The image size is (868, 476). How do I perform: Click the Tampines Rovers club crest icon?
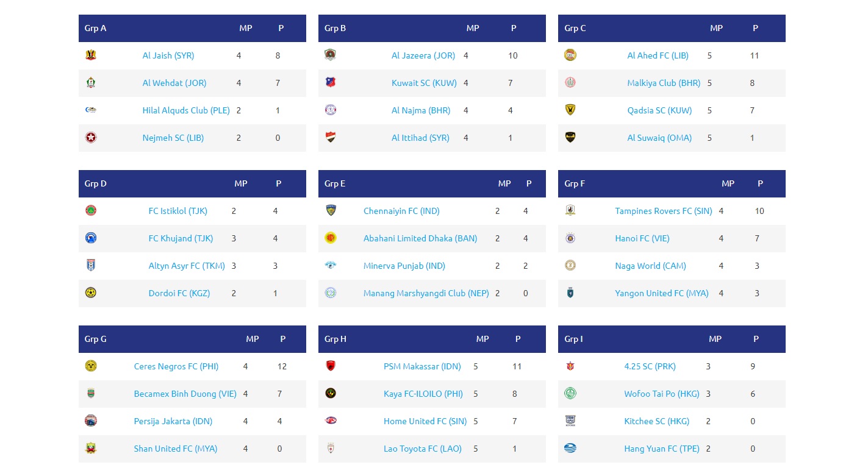click(x=570, y=211)
